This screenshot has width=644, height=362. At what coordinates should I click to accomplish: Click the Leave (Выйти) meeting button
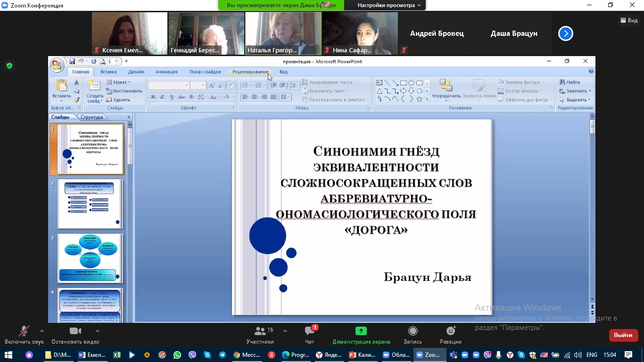point(623,335)
